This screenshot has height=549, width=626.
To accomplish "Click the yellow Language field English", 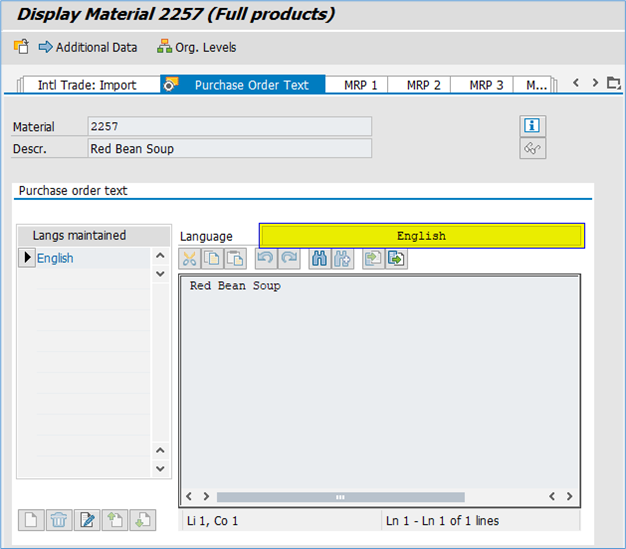I will coord(422,236).
